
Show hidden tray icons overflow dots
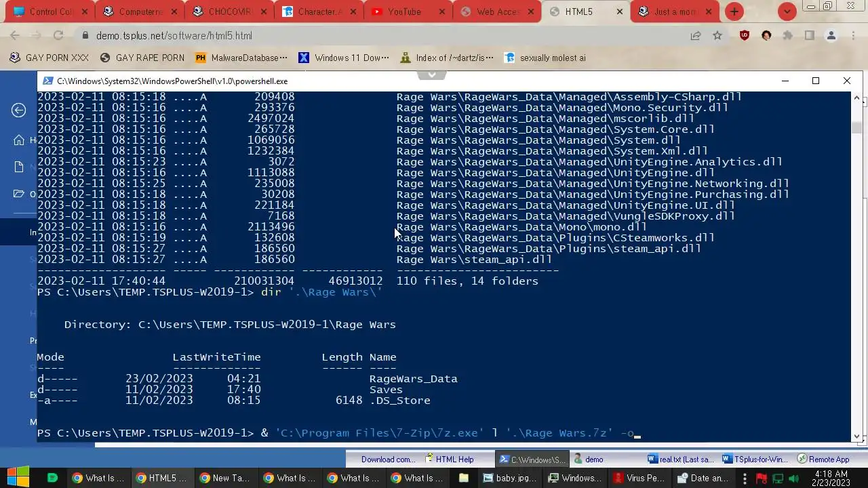(x=745, y=479)
